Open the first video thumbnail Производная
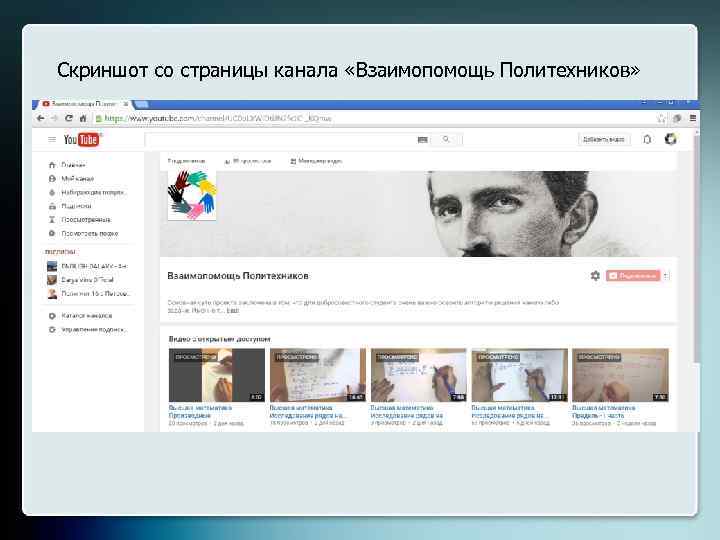The width and height of the screenshot is (720, 540). [x=217, y=375]
